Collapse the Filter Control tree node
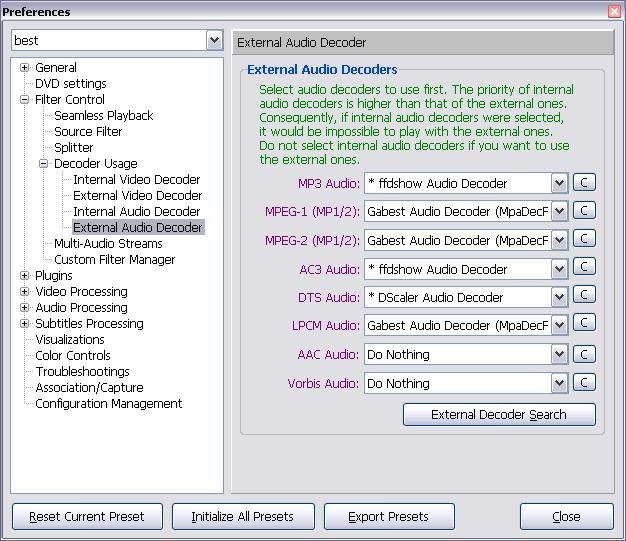The height and width of the screenshot is (541, 626). coord(25,100)
